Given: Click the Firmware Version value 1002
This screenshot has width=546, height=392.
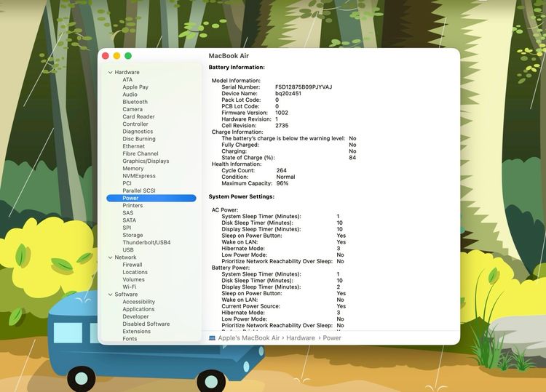Looking at the screenshot, I should click(x=282, y=113).
